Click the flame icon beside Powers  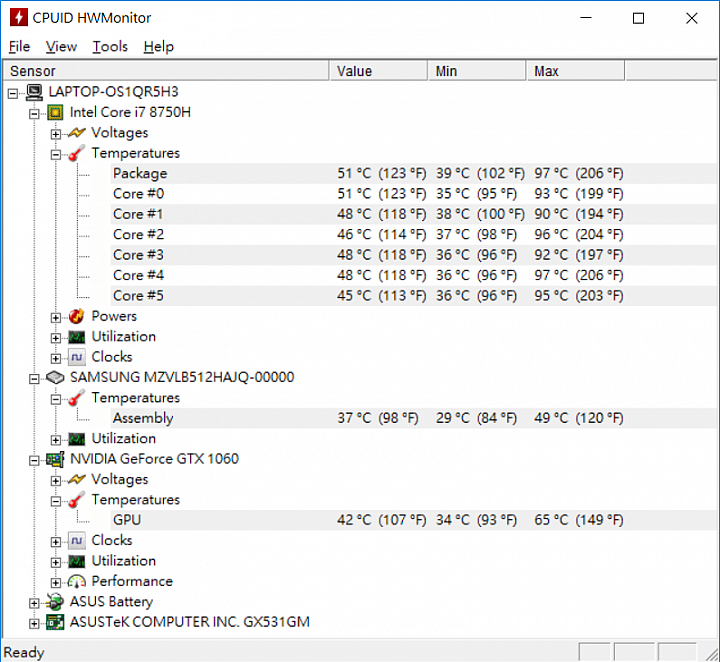click(x=76, y=316)
